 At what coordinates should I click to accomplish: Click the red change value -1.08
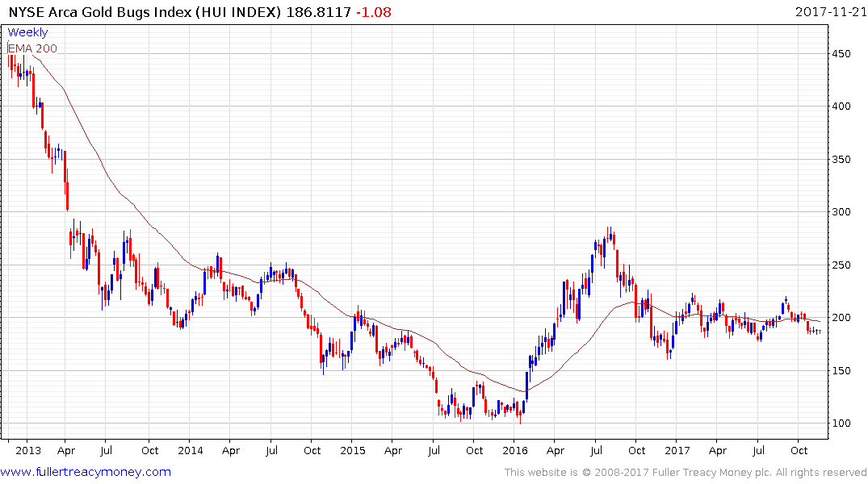373,11
